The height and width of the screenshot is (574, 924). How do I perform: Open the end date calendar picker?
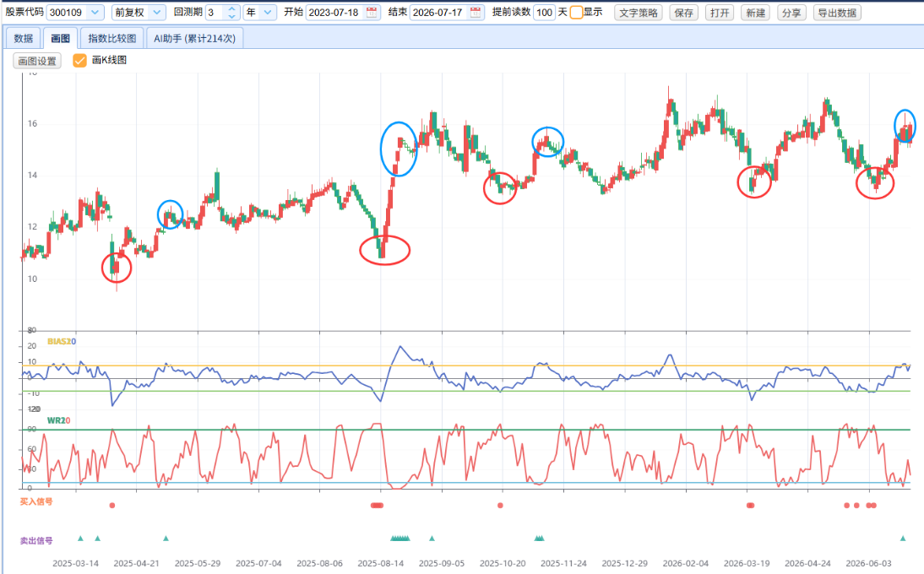tap(476, 13)
